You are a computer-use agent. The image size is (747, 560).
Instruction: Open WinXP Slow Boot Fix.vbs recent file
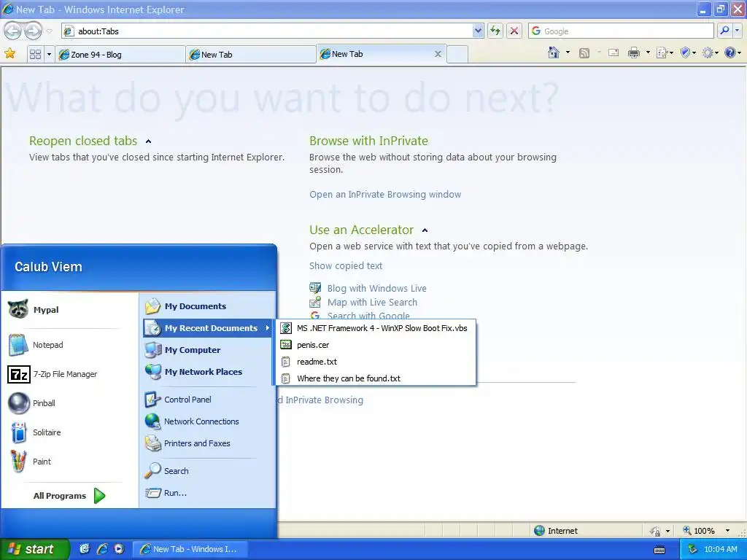tap(376, 328)
